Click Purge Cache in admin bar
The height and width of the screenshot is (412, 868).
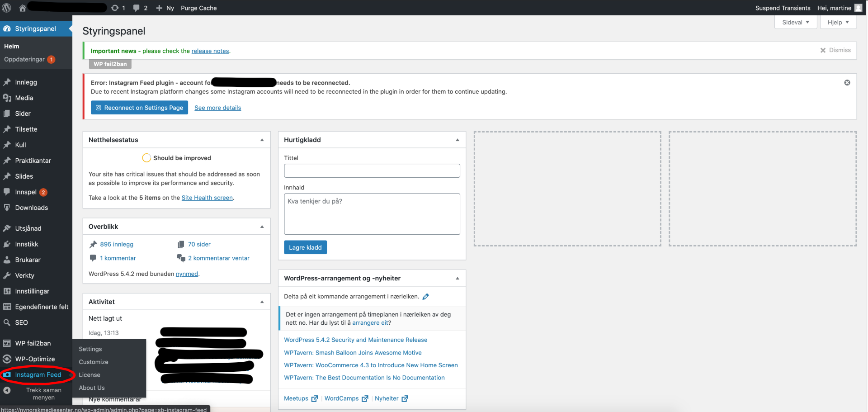pos(199,8)
